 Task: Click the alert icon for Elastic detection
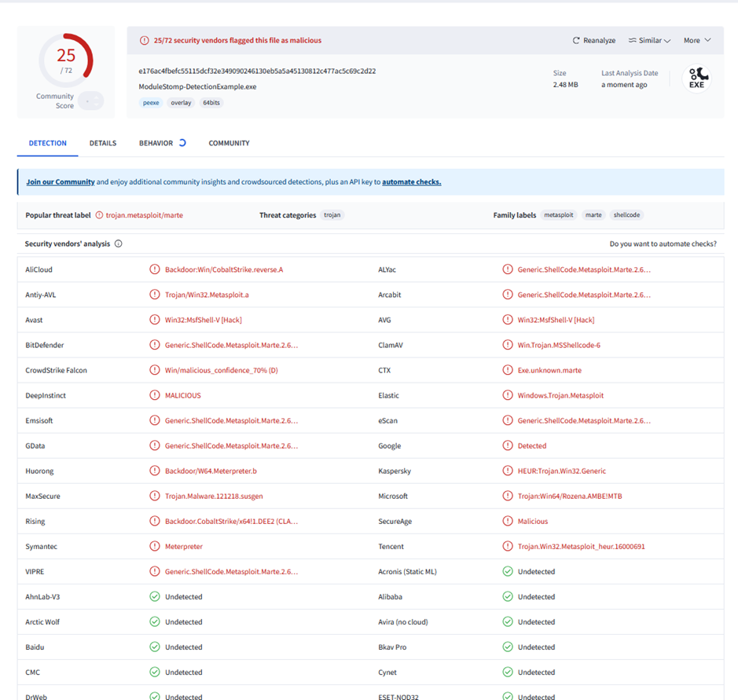pyautogui.click(x=508, y=396)
